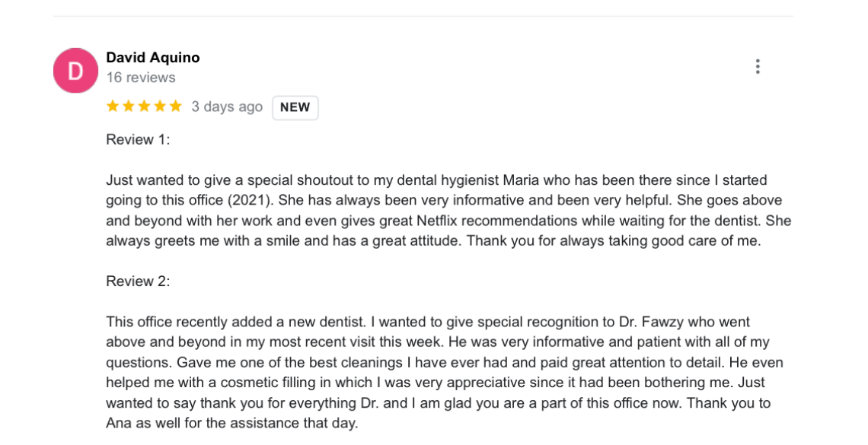Image resolution: width=868 pixels, height=445 pixels.
Task: Click the Review 2: heading text
Action: point(138,281)
